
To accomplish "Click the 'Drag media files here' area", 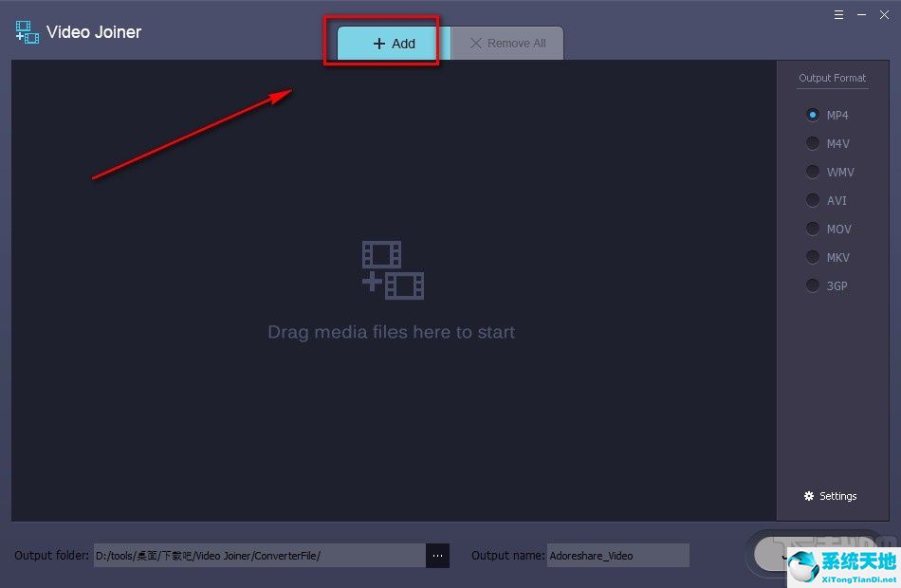I will point(391,332).
